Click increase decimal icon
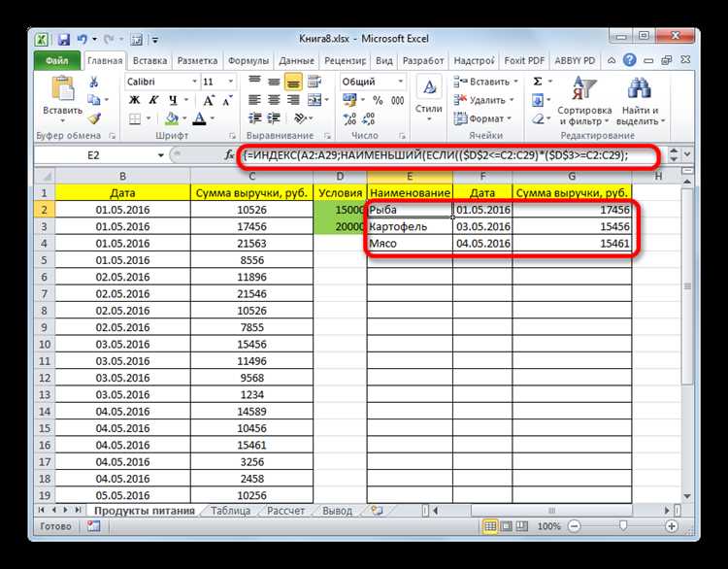The width and height of the screenshot is (728, 569). (349, 118)
